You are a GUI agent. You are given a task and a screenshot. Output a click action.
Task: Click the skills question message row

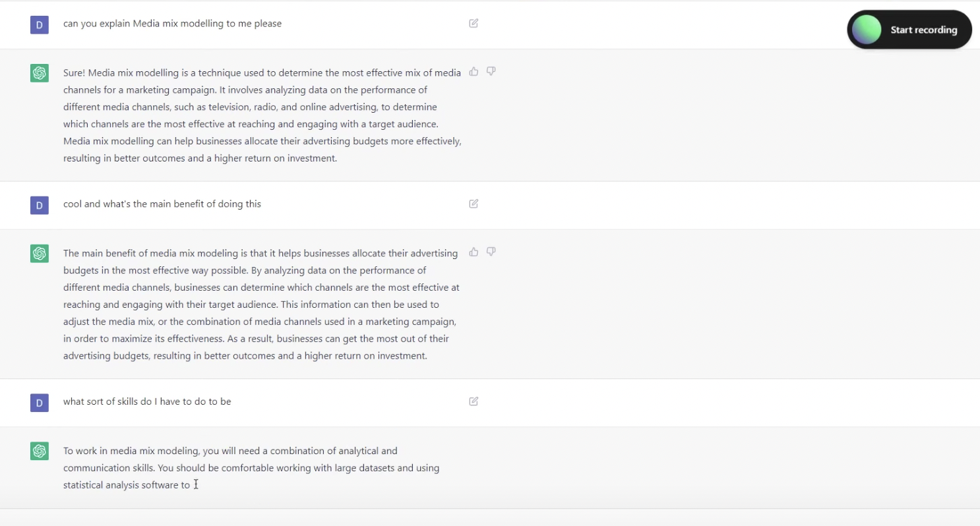click(146, 401)
